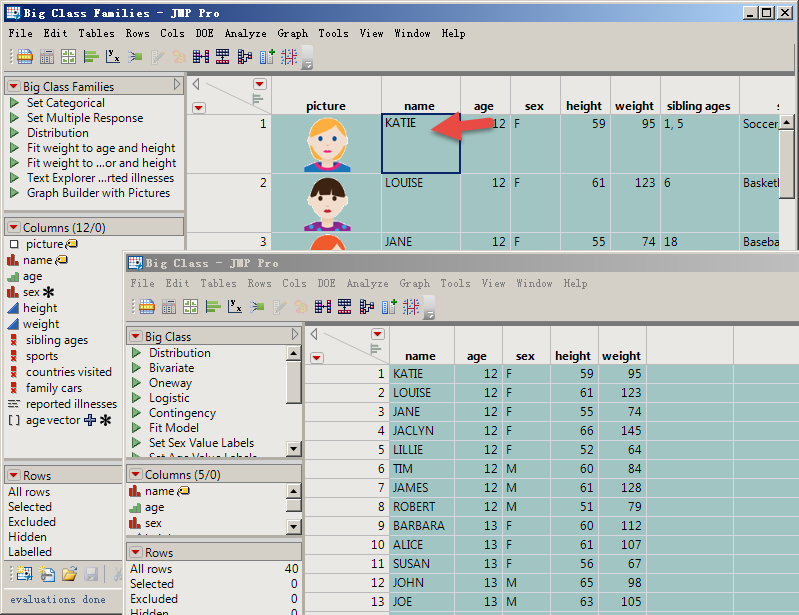Click the Distribution icon in top toolbar
This screenshot has height=615, width=799.
coord(91,57)
